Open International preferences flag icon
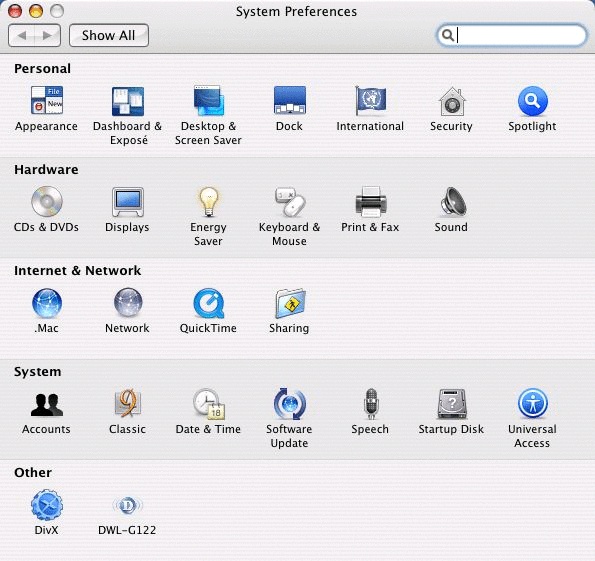Viewport: 595px width, 561px height. [370, 101]
